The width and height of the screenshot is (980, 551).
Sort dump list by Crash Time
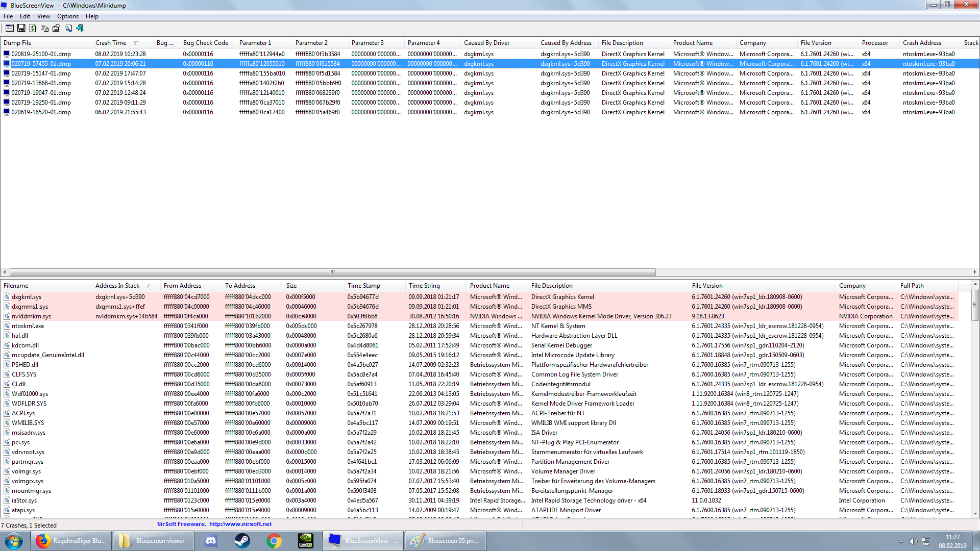tap(111, 43)
